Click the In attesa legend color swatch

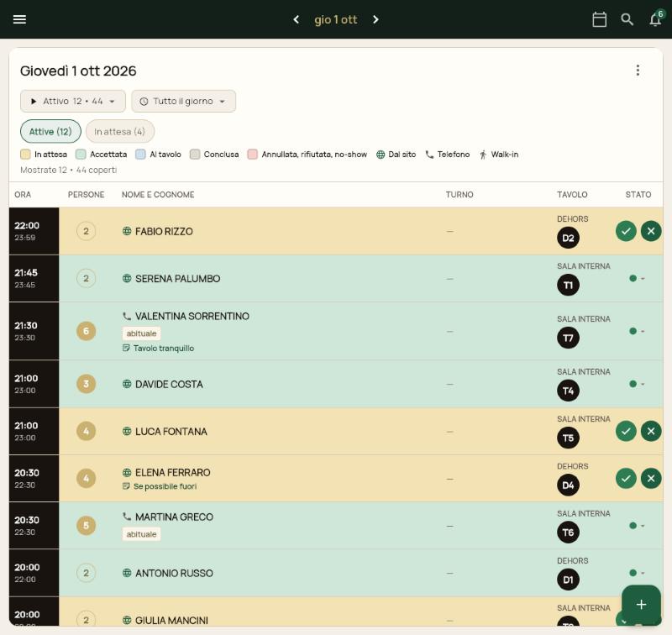[25, 155]
